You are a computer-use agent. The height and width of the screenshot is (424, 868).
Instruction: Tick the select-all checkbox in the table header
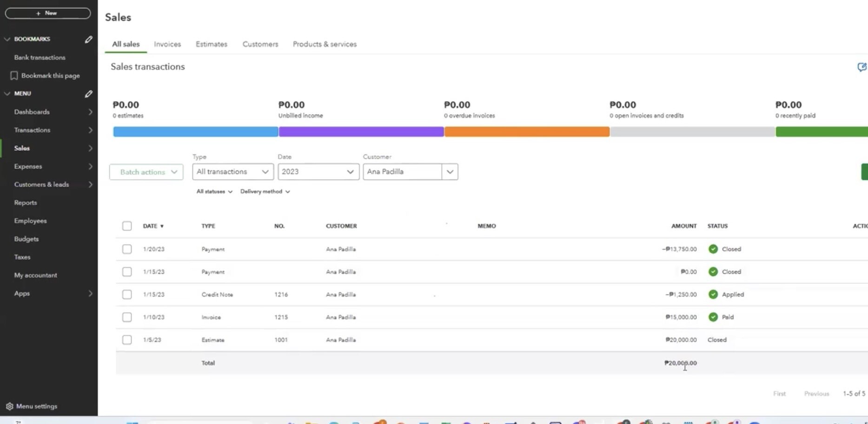click(x=127, y=226)
